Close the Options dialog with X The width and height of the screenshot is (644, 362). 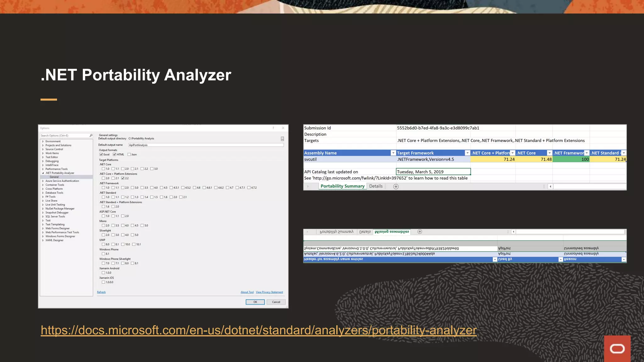point(283,128)
